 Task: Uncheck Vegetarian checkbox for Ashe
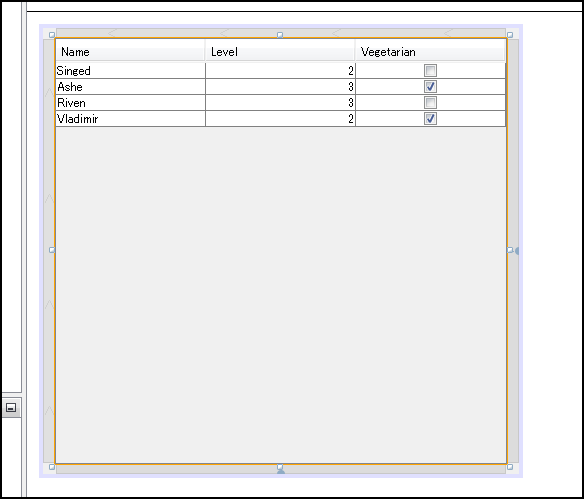tap(430, 86)
